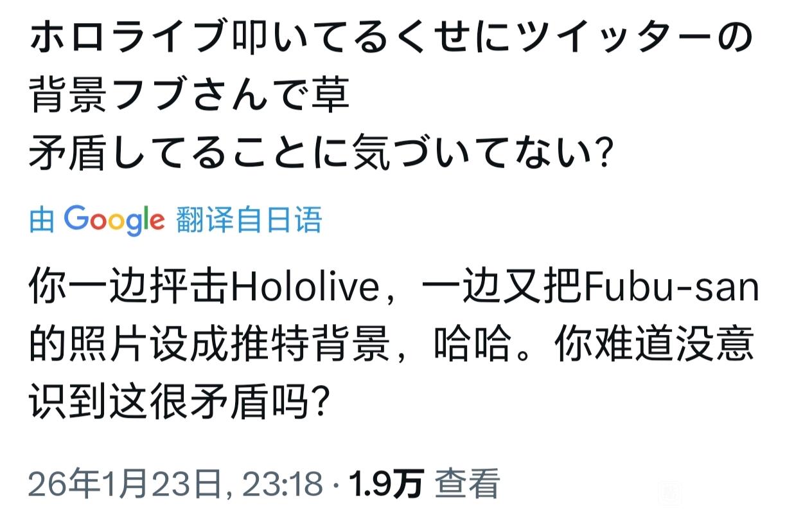The image size is (812, 515).
Task: Click the last translated line "识到这很矛盾吗?"
Action: coord(180,403)
